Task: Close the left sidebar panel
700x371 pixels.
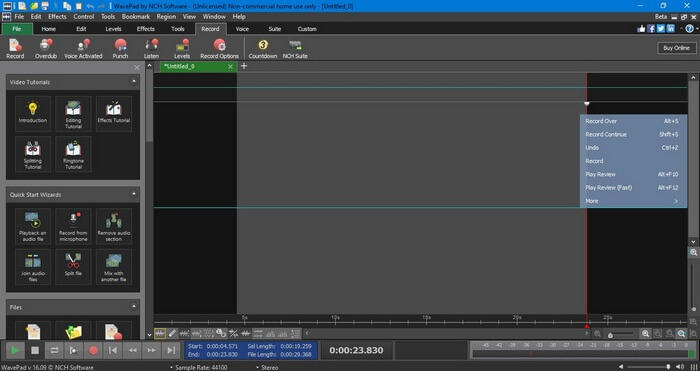Action: pyautogui.click(x=137, y=68)
